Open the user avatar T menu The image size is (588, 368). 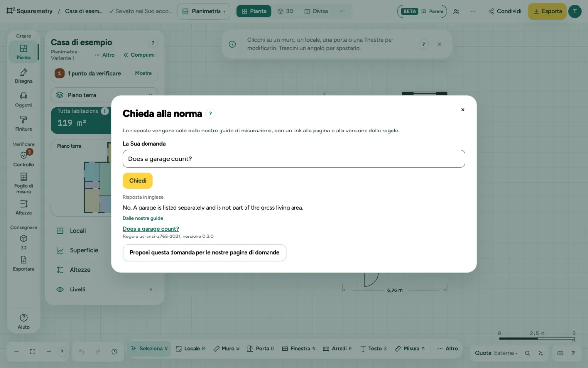tap(575, 11)
